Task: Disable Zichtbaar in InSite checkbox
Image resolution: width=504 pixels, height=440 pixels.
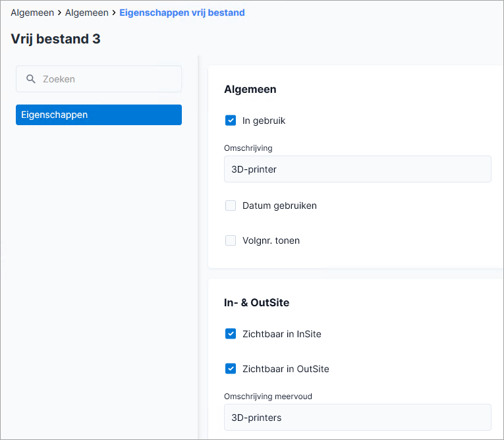Action: [231, 333]
